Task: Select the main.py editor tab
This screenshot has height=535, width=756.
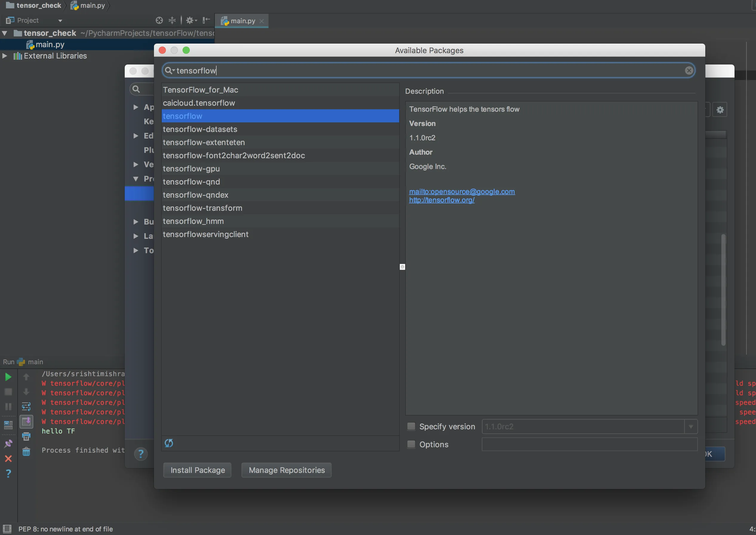Action: tap(242, 21)
